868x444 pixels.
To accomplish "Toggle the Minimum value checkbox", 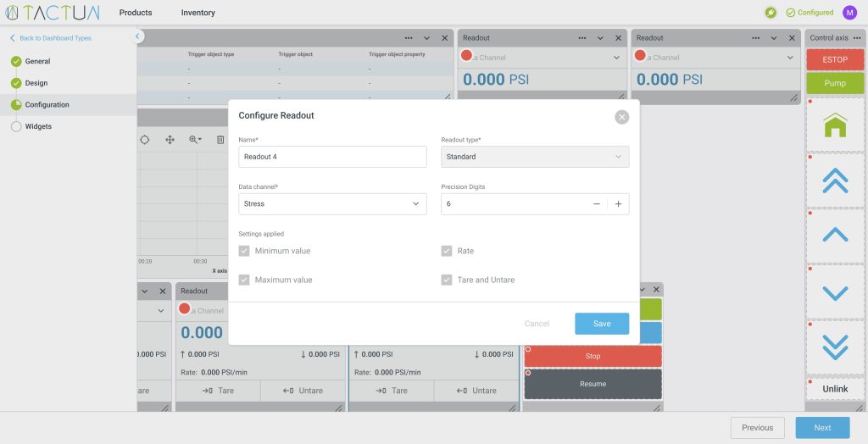I will pyautogui.click(x=244, y=251).
